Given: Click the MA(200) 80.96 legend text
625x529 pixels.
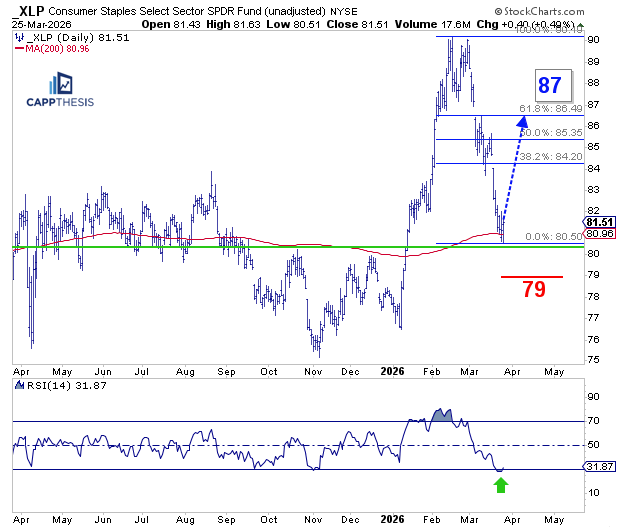Looking at the screenshot, I should click(x=57, y=49).
